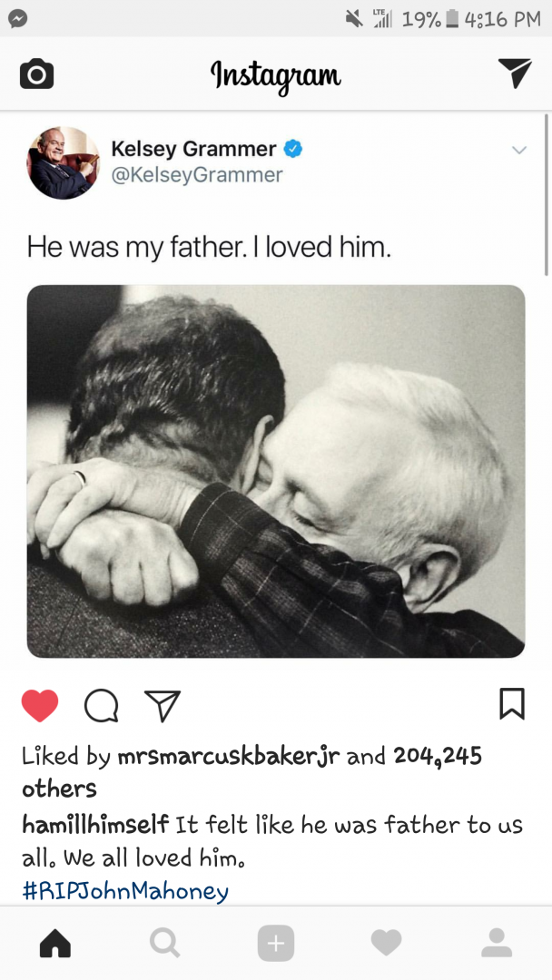This screenshot has width=552, height=980.
Task: Open the Instagram camera icon
Action: [x=37, y=73]
